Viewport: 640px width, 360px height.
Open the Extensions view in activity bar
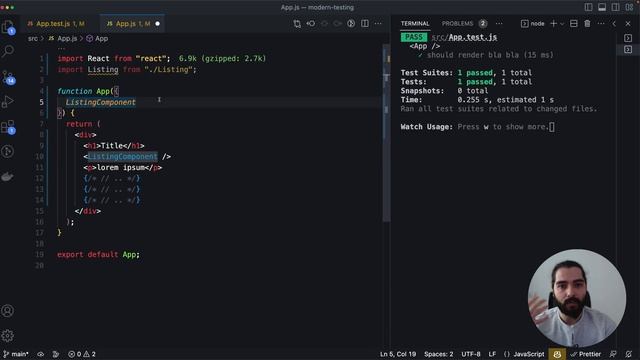tap(8, 127)
